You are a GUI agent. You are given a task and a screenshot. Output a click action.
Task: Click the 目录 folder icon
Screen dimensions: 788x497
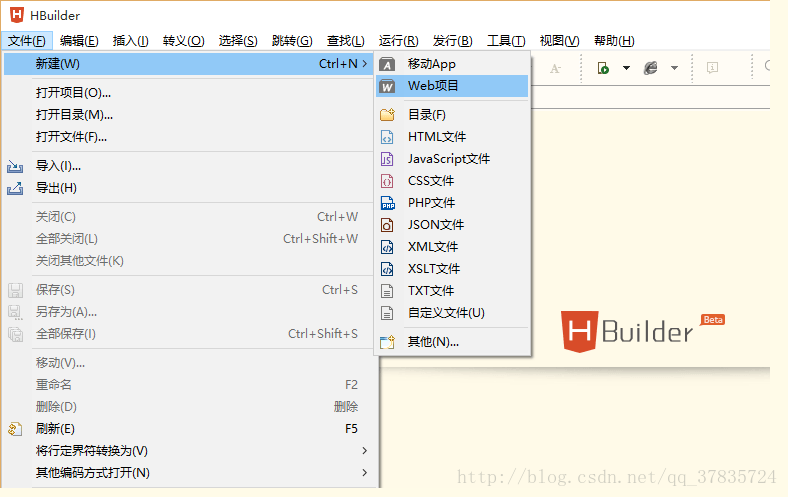pos(387,115)
